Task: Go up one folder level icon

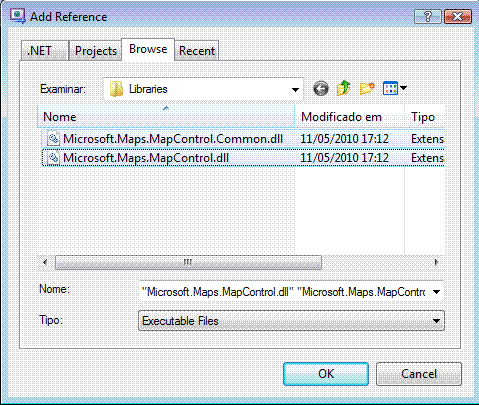Action: (344, 88)
